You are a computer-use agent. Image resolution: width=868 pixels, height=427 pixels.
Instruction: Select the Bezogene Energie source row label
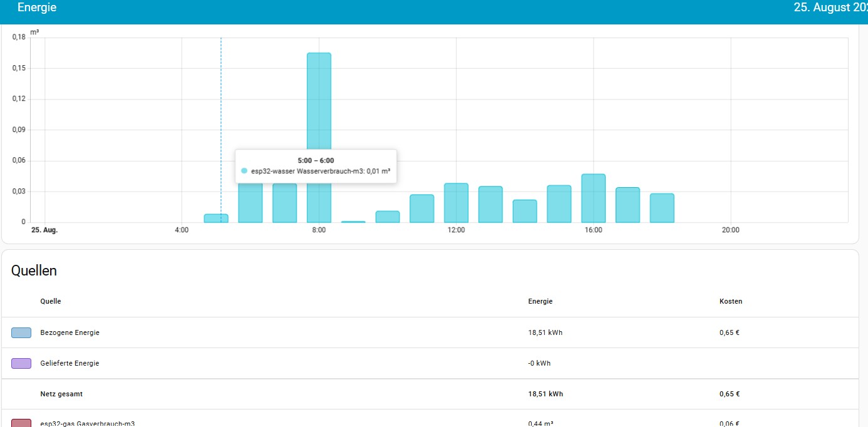point(70,332)
